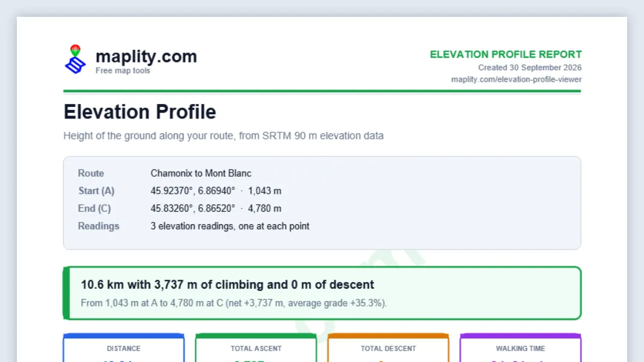The width and height of the screenshot is (644, 362).
Task: Click the Created 30 September 2026 date
Action: [530, 67]
